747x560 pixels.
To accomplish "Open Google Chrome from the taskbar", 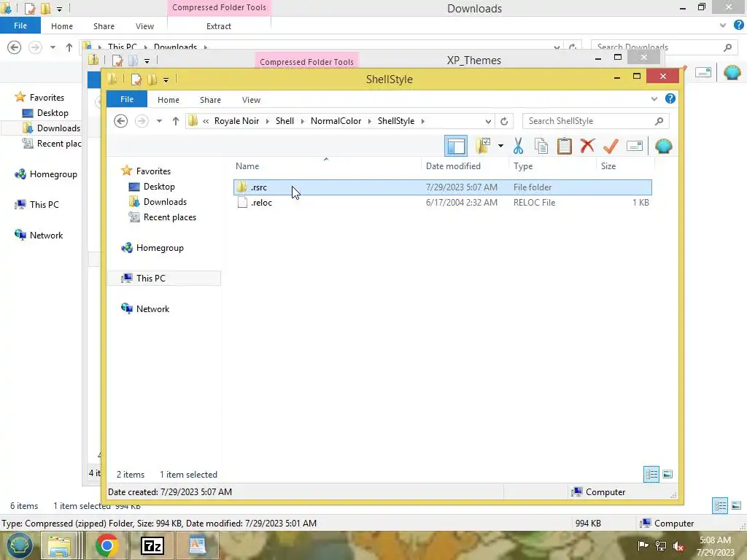I will tap(107, 545).
